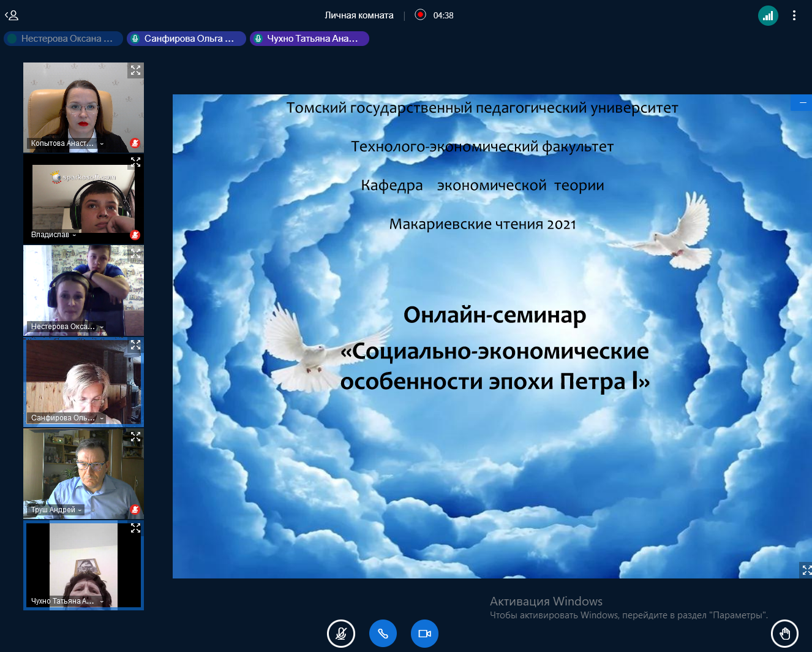Open dropdown next to Нестерова Окса… label
The width and height of the screenshot is (812, 652).
[101, 327]
